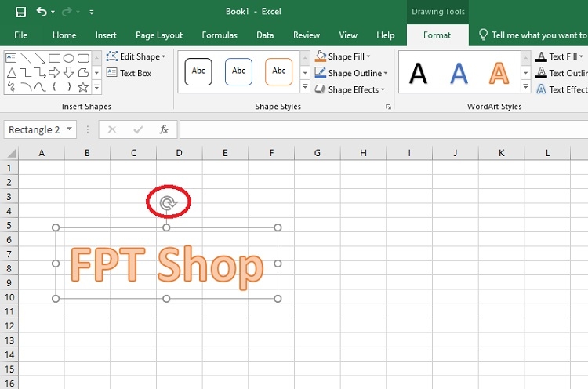Pick the Scribble shape tool

12,87
